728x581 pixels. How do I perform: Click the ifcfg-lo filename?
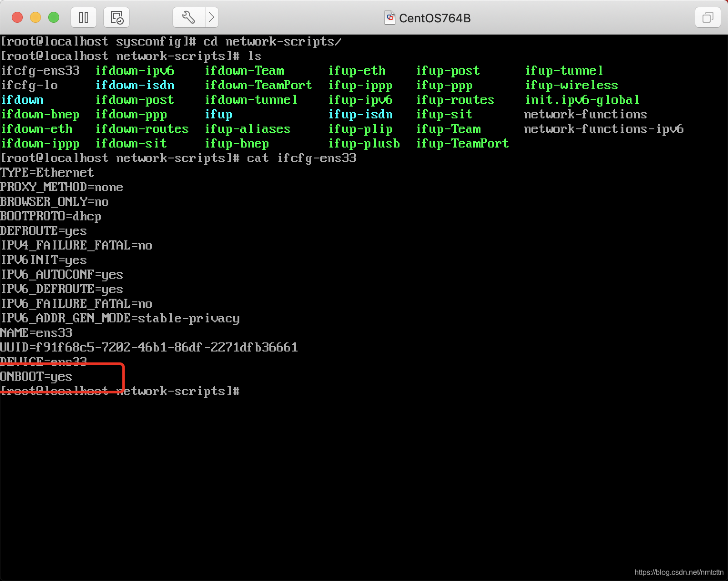tap(29, 85)
